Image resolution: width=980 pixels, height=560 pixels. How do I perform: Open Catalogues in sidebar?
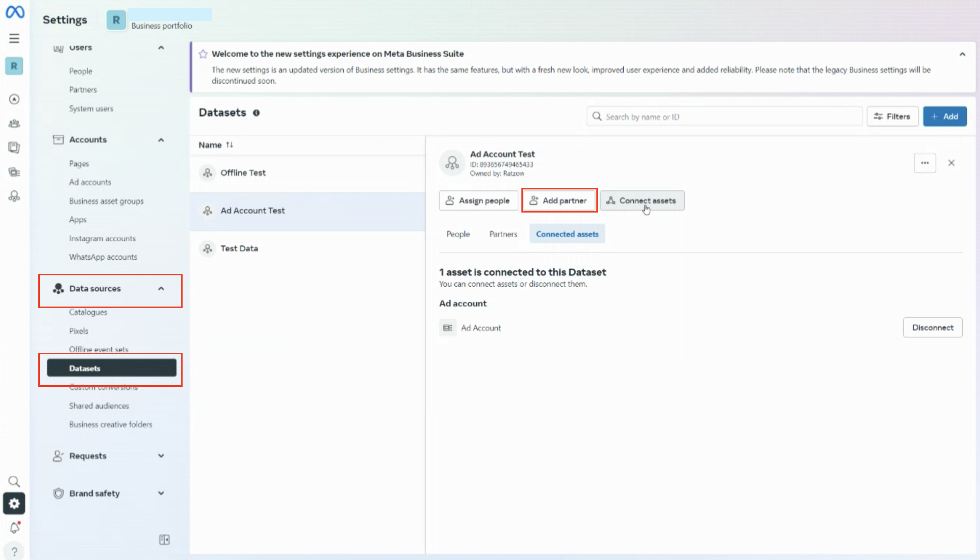pyautogui.click(x=88, y=312)
